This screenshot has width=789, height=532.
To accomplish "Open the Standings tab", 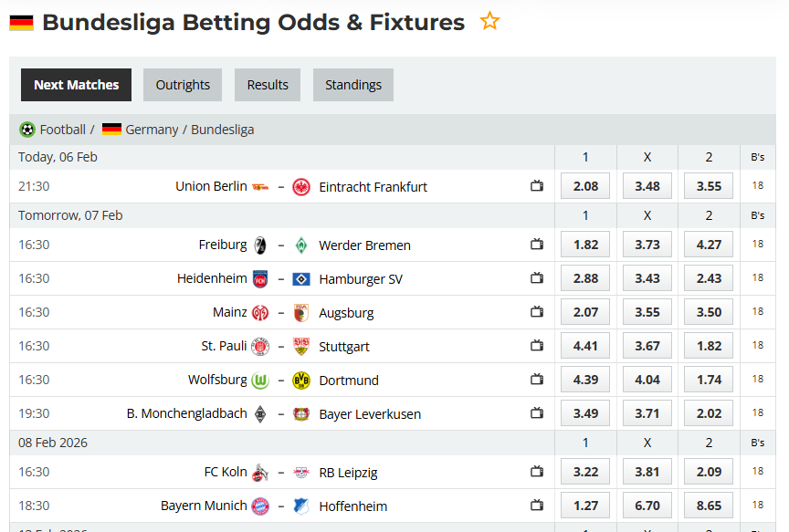I will tap(352, 84).
